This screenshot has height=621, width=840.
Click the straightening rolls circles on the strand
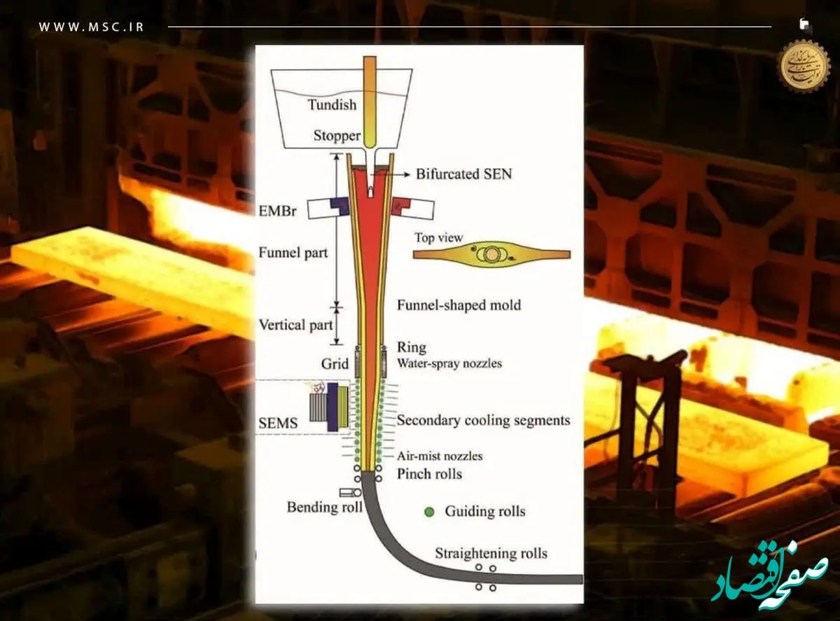coord(485,576)
